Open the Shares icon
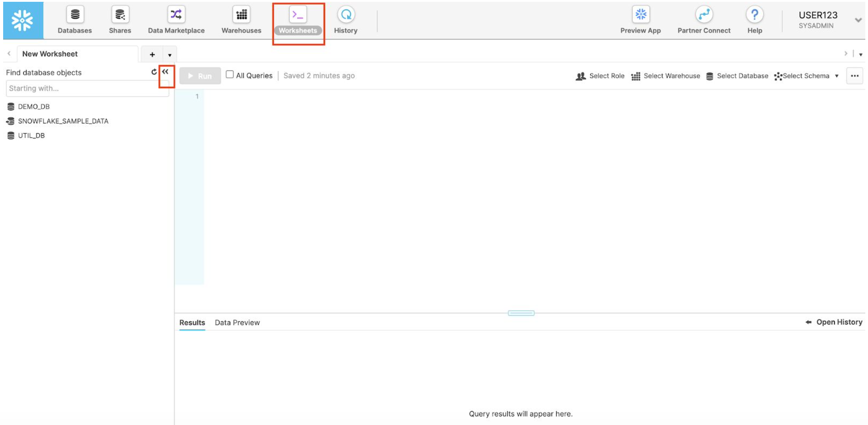 click(x=120, y=15)
